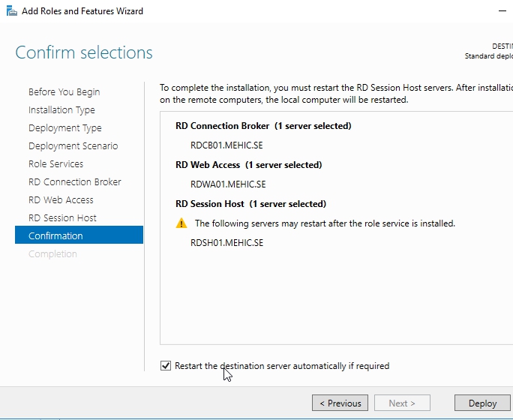Click the RD Session Host heading
The width and height of the screenshot is (513, 420).
250,204
